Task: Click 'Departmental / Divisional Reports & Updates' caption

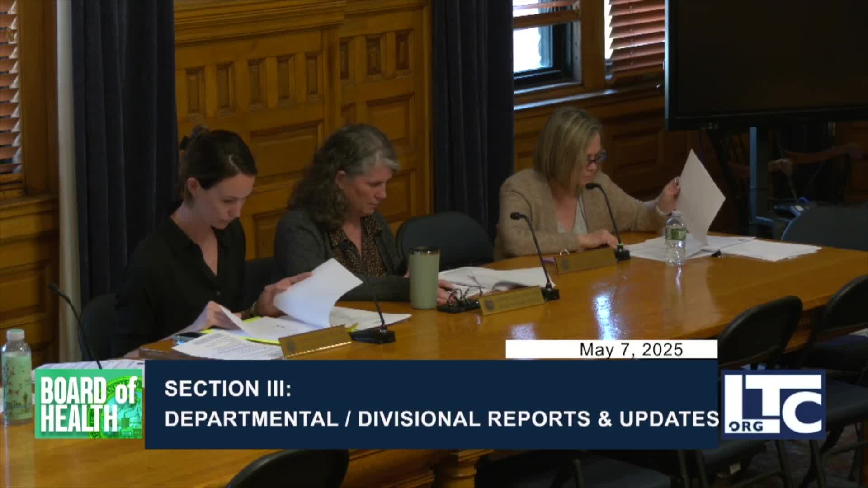Action: tap(441, 419)
